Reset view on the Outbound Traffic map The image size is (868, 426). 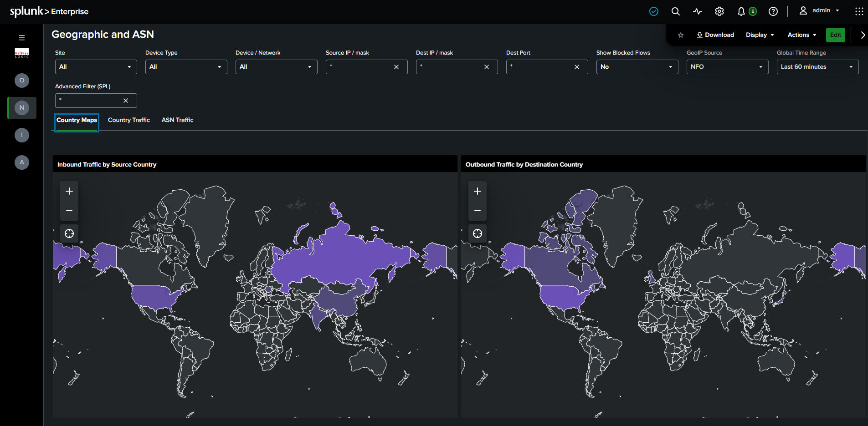coord(478,233)
